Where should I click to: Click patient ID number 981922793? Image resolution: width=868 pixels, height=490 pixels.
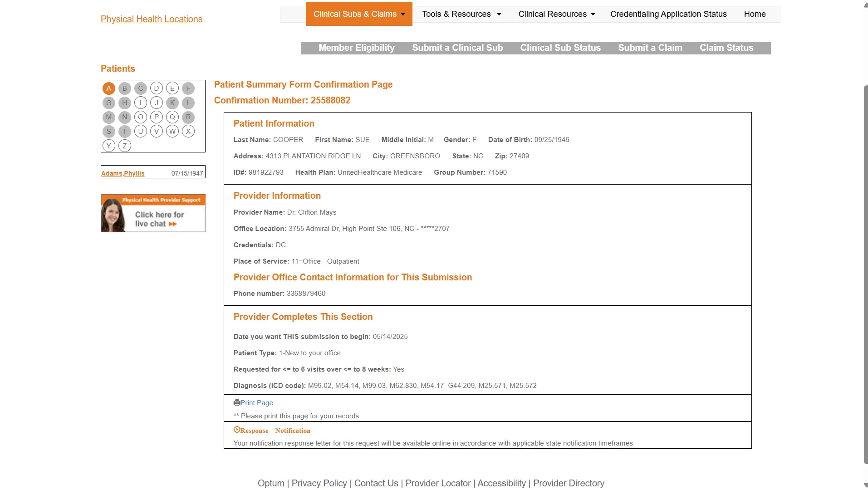click(266, 172)
